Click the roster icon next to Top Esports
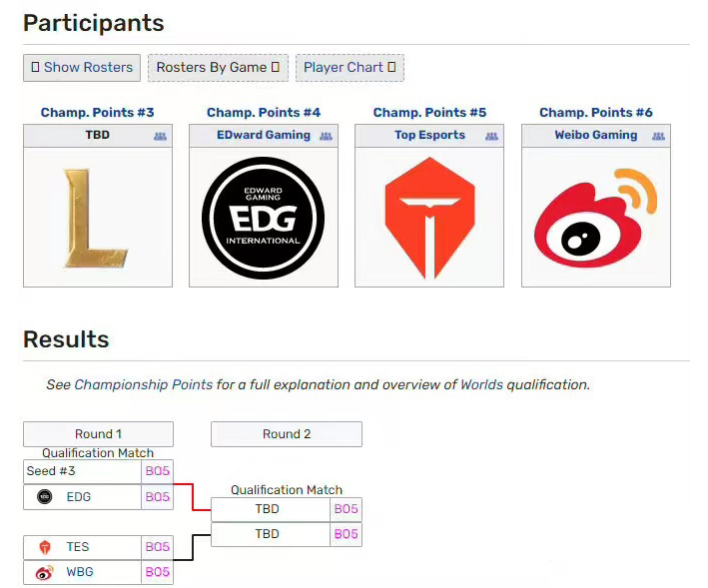 click(x=491, y=136)
